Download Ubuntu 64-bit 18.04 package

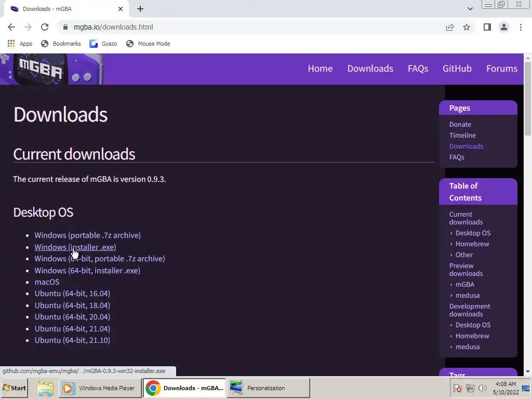pos(72,305)
